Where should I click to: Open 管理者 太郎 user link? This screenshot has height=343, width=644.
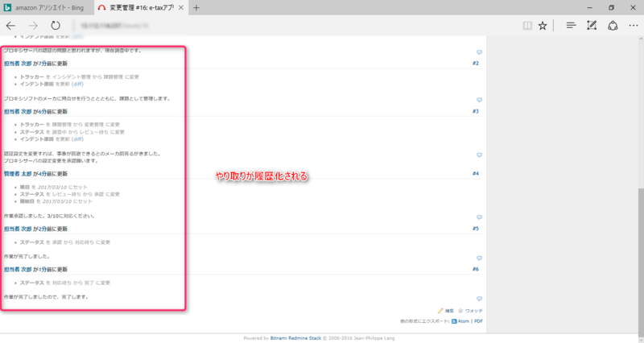(18, 174)
